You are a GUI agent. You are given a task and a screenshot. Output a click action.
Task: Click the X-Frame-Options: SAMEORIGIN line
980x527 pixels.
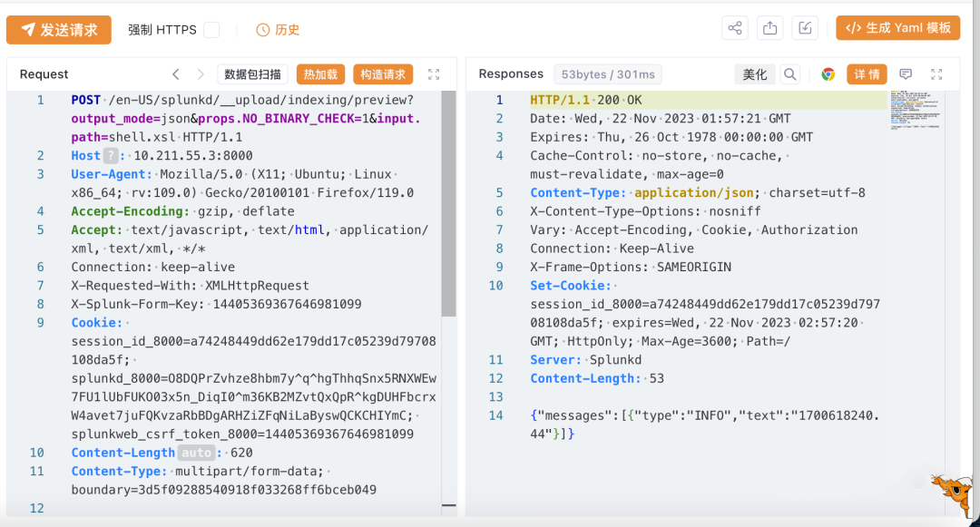(631, 268)
